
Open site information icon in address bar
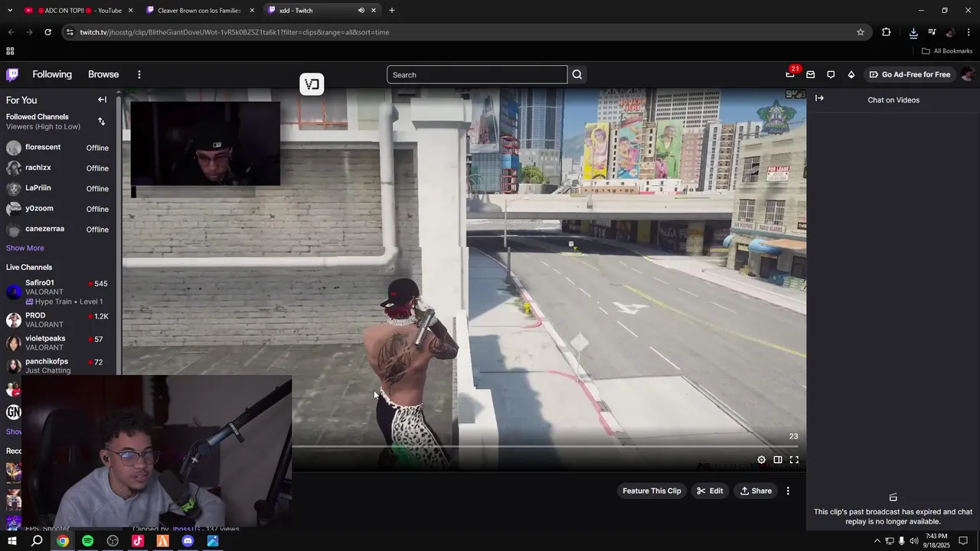pos(70,32)
